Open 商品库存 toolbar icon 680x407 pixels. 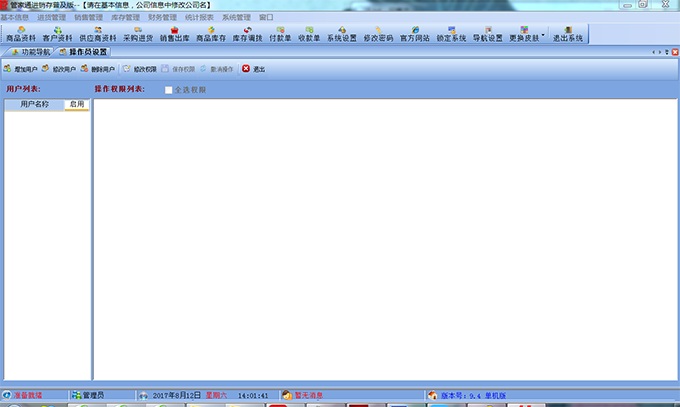pos(211,34)
